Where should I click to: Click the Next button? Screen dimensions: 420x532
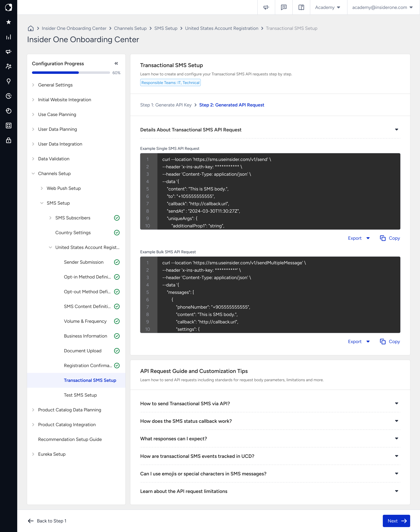coord(396,521)
